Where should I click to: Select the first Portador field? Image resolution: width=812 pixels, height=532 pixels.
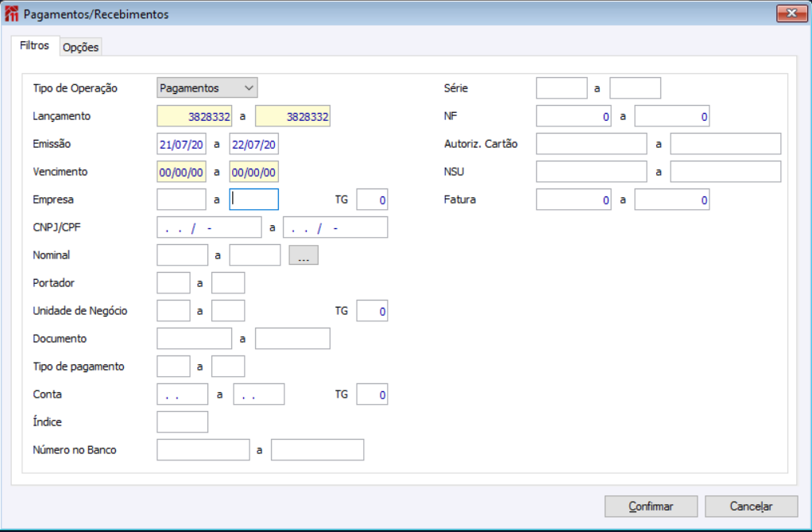click(174, 283)
